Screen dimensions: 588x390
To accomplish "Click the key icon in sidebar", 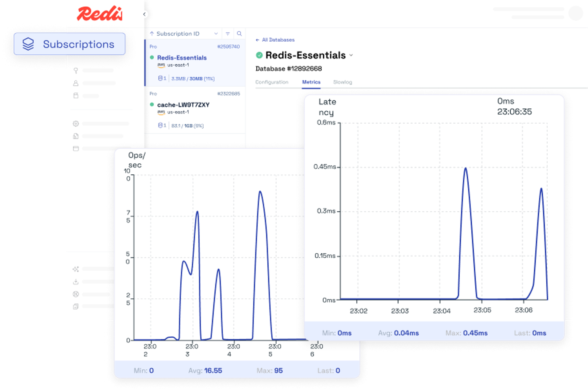I will coord(76,70).
